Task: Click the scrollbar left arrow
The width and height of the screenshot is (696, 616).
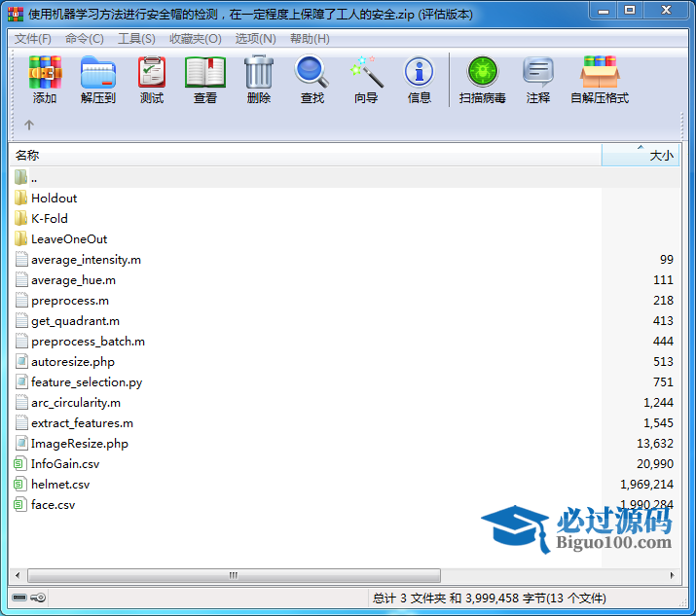Action: click(18, 575)
